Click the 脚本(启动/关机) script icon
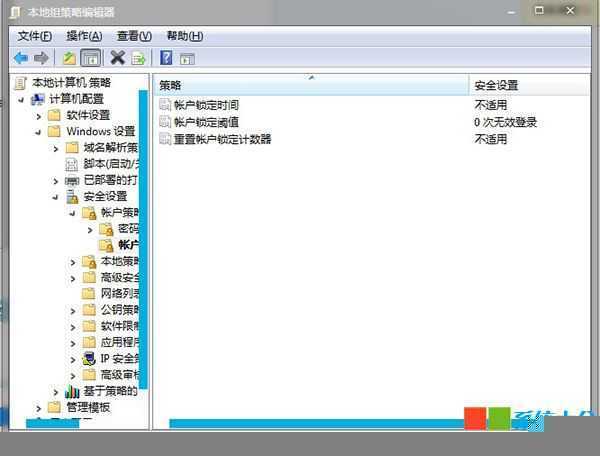Viewport: 600px width, 456px height. pyautogui.click(x=72, y=164)
